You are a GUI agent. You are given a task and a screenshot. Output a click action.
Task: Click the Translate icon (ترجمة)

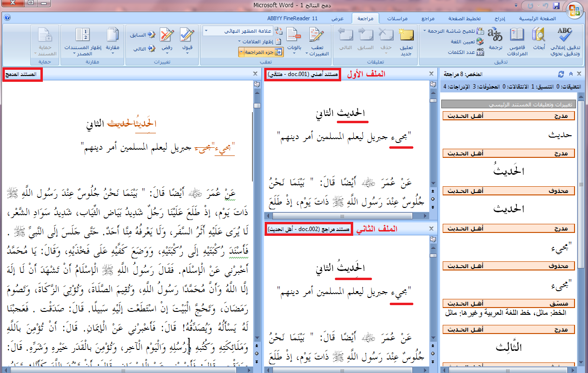pos(495,36)
